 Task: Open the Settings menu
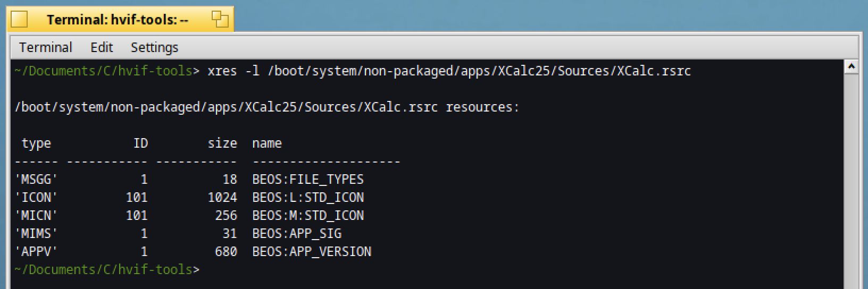[154, 47]
